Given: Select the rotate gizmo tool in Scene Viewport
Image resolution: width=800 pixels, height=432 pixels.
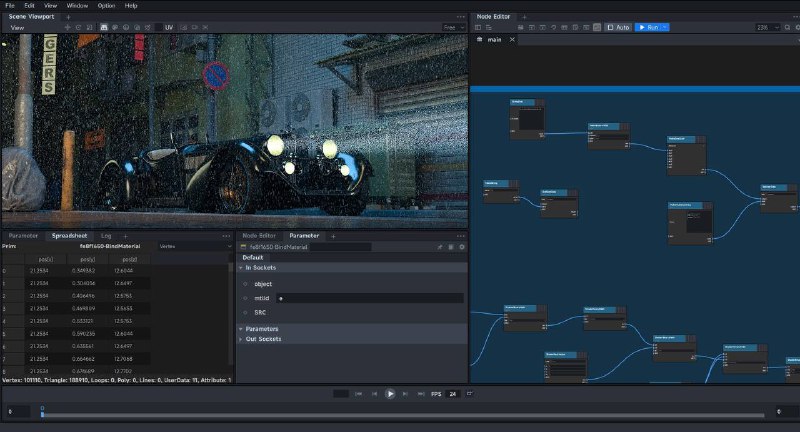Looking at the screenshot, I should click(79, 27).
